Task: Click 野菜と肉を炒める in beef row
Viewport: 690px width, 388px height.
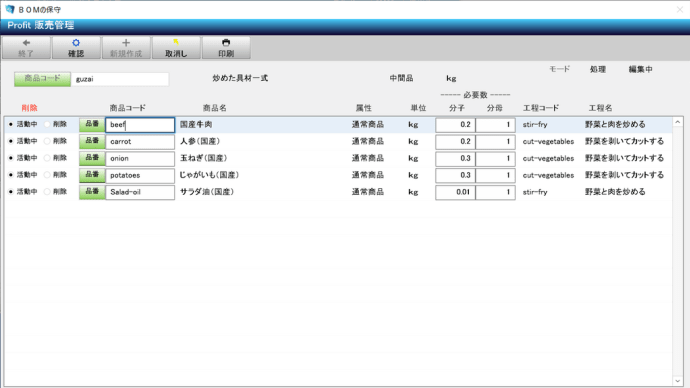Action: click(615, 124)
